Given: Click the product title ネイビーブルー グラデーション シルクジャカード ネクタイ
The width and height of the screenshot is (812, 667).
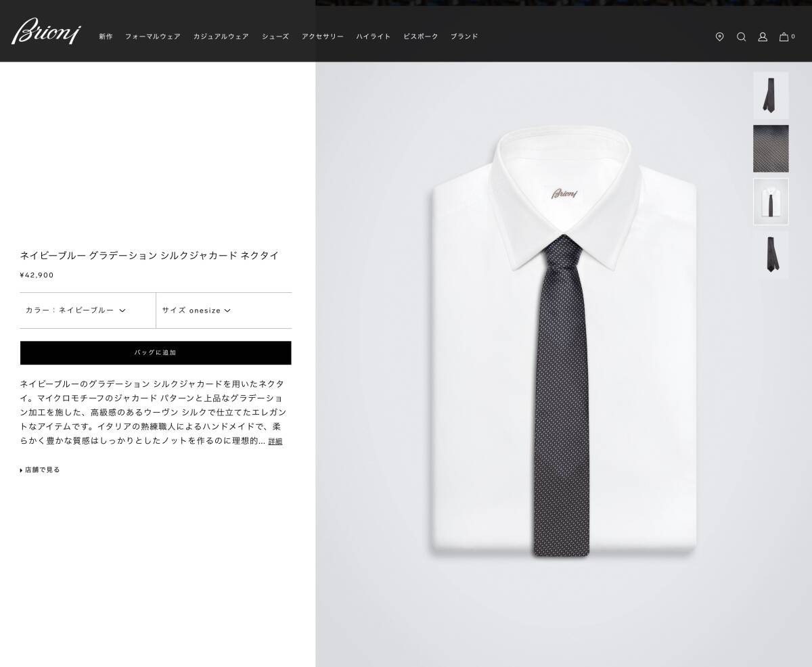Looking at the screenshot, I should point(150,255).
